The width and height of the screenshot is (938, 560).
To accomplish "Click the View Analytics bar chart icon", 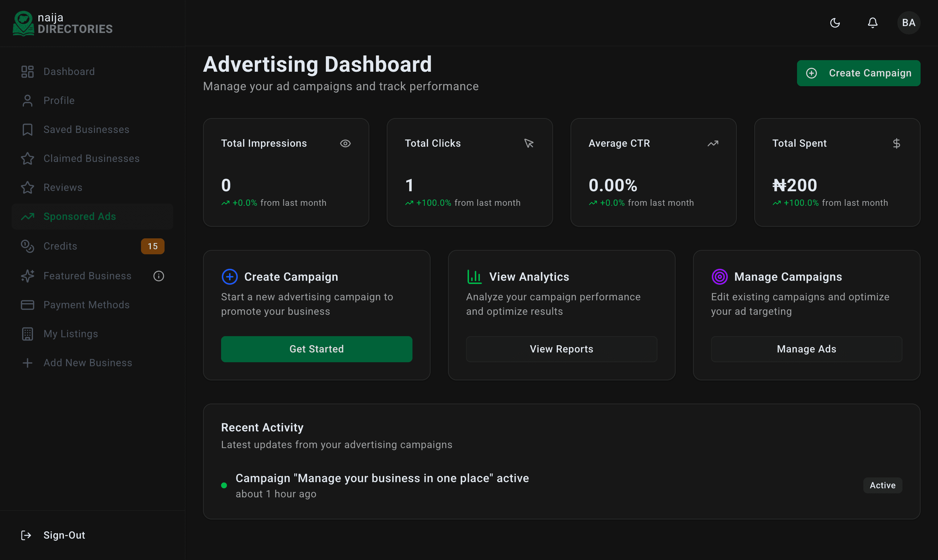I will click(x=474, y=277).
